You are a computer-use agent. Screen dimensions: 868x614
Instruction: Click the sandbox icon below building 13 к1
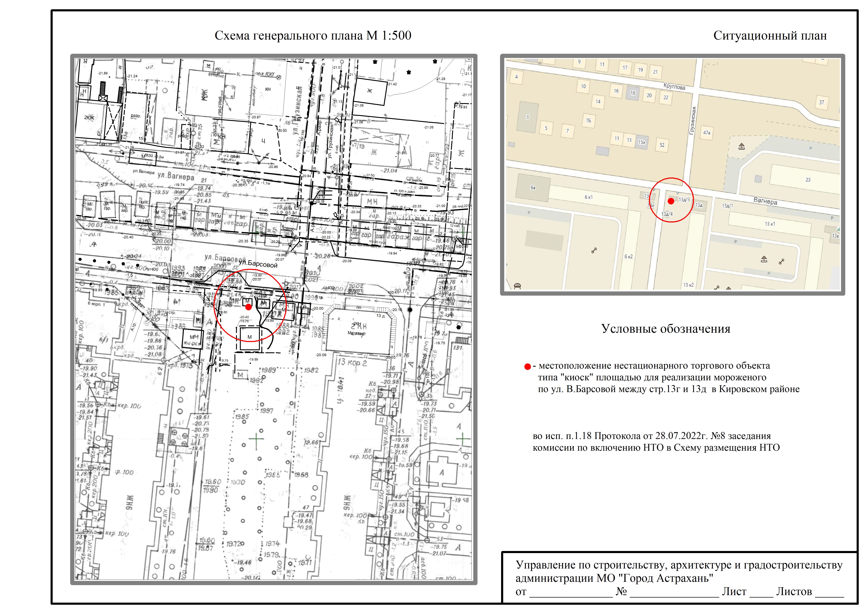tap(764, 259)
